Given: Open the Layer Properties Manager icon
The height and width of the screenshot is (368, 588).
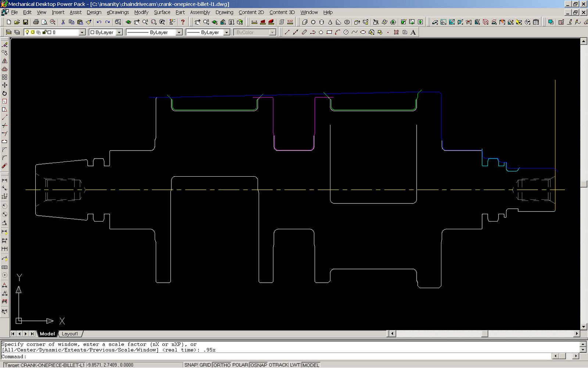Looking at the screenshot, I should 8,32.
